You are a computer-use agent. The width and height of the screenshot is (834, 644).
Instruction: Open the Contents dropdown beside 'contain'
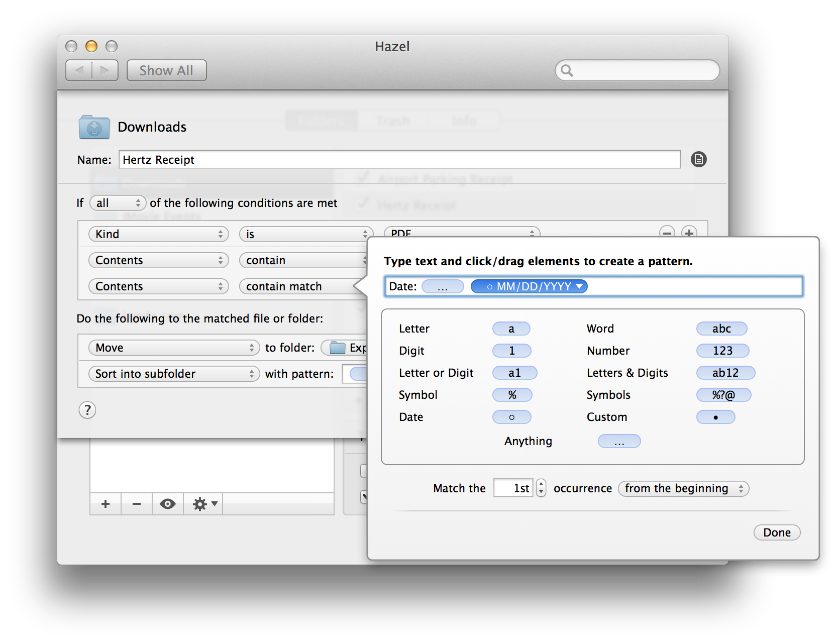[159, 260]
